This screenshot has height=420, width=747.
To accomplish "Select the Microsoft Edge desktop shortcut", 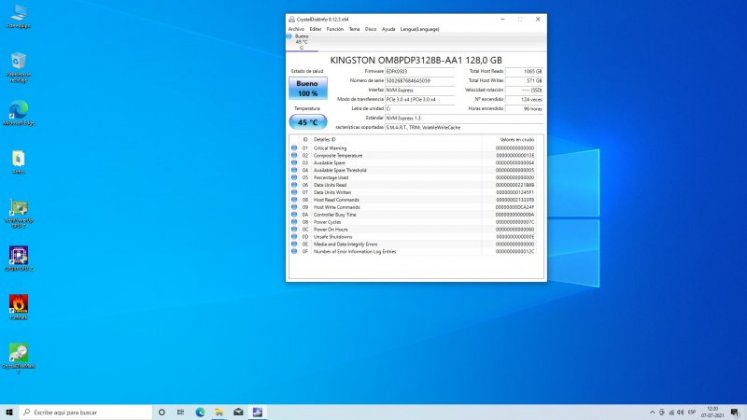I will (19, 114).
